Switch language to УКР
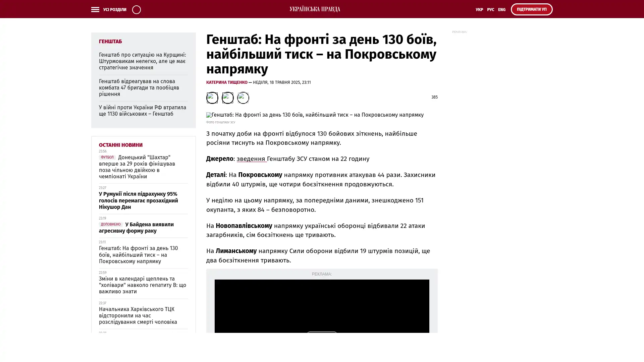This screenshot has height=362, width=644. (479, 9)
